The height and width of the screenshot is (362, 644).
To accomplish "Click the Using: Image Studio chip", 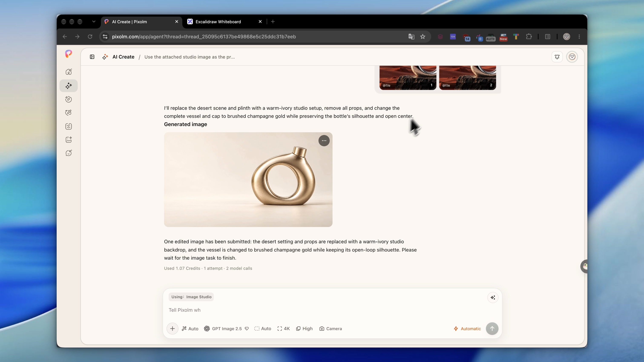I will coord(191,297).
